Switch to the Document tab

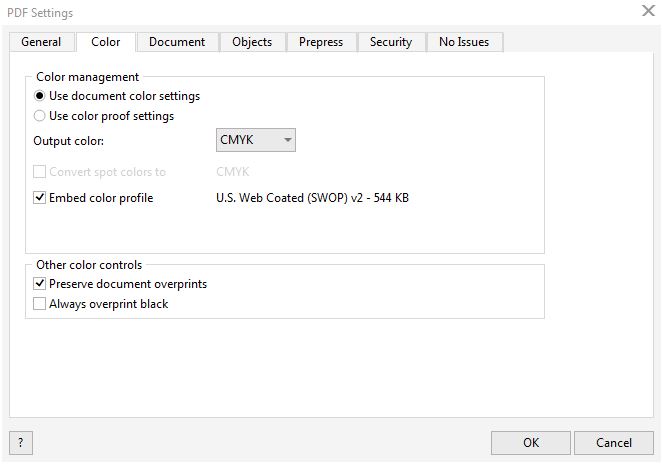point(177,42)
